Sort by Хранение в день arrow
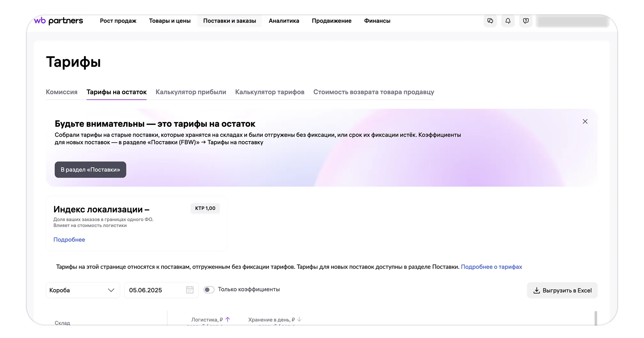The width and height of the screenshot is (644, 338). coord(299,319)
